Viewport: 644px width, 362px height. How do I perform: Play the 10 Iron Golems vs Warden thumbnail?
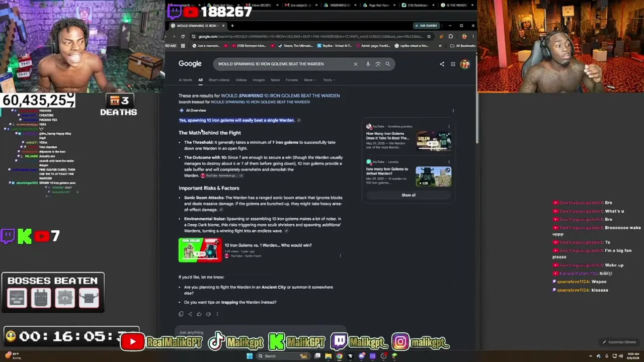[x=200, y=250]
